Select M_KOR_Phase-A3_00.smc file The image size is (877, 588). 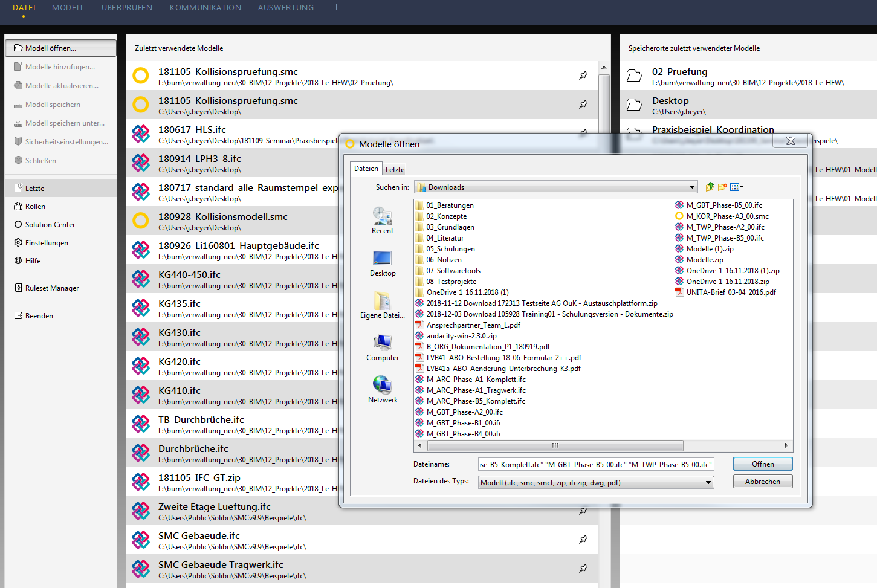728,216
